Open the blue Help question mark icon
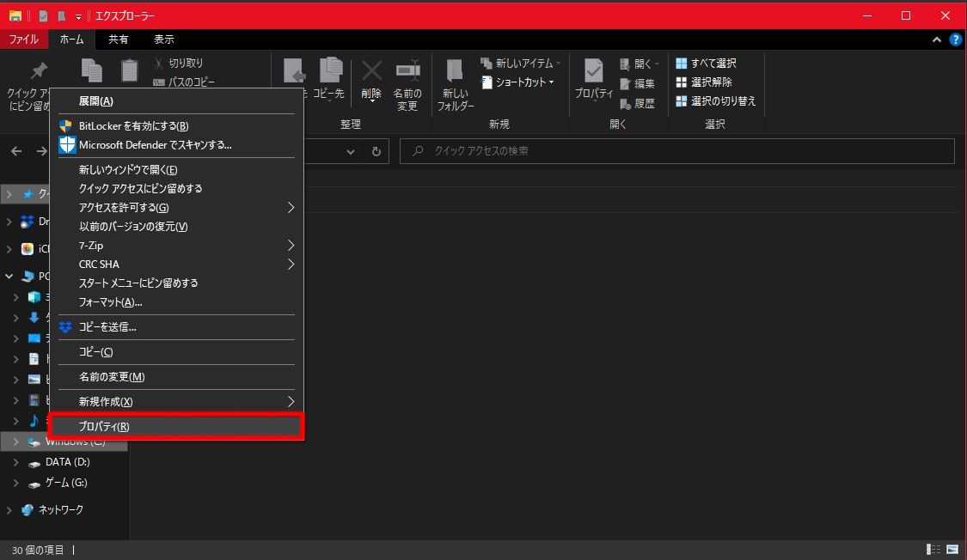The height and width of the screenshot is (560, 967). [954, 40]
